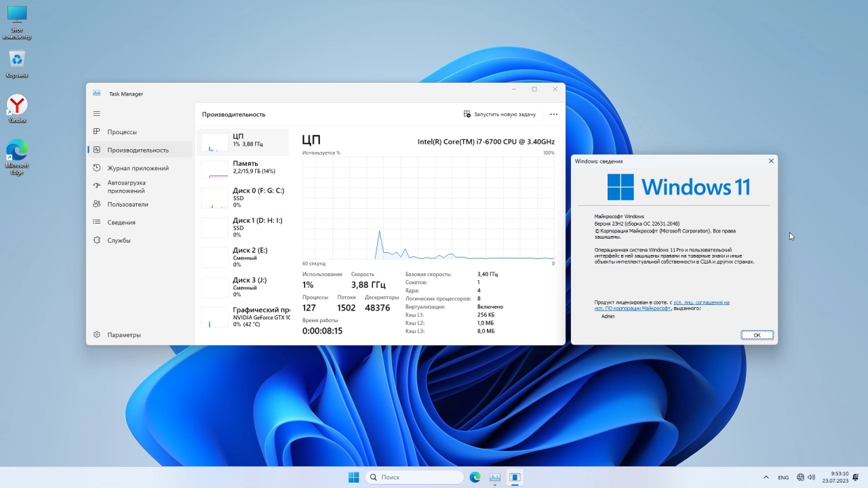Click Запустить новую задачу button
Screen dimensions: 868x488
tap(500, 115)
